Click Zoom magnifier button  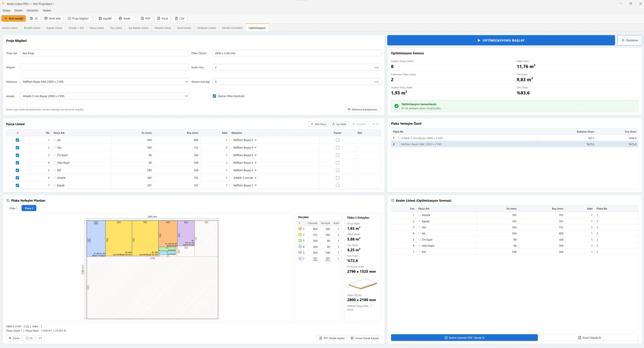point(14,338)
